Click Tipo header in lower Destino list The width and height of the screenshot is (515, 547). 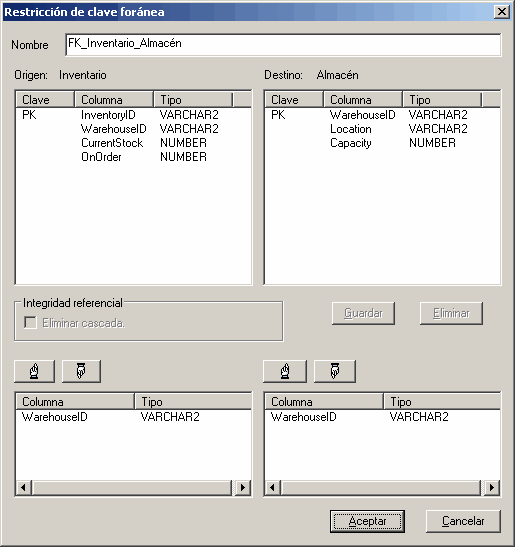(x=442, y=402)
